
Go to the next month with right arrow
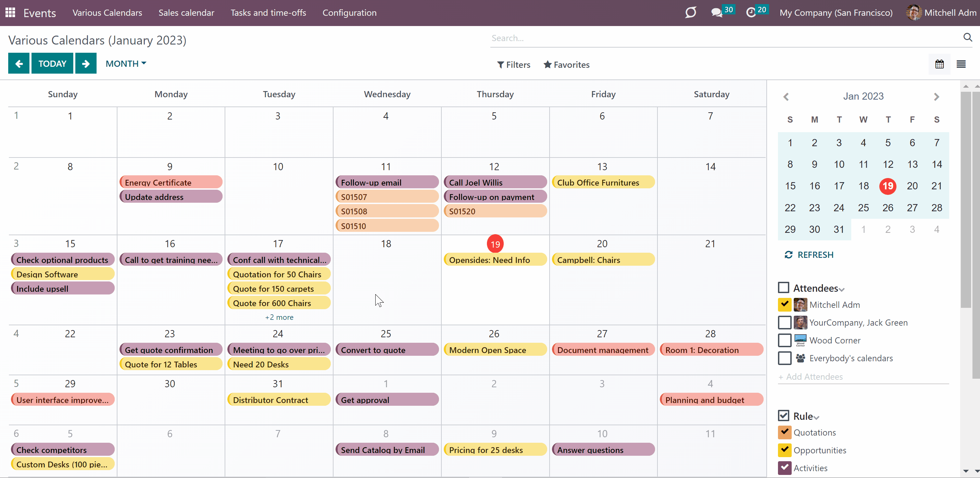click(86, 63)
